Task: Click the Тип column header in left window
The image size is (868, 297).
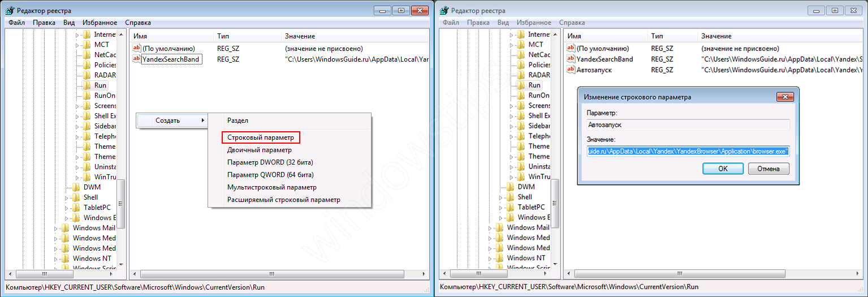Action: tap(223, 36)
